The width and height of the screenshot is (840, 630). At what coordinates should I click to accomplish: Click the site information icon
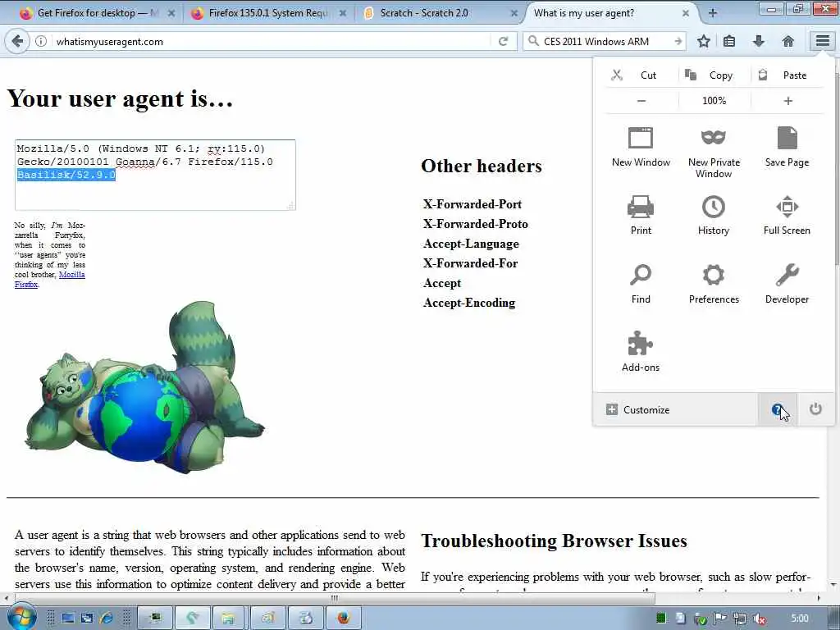click(41, 41)
